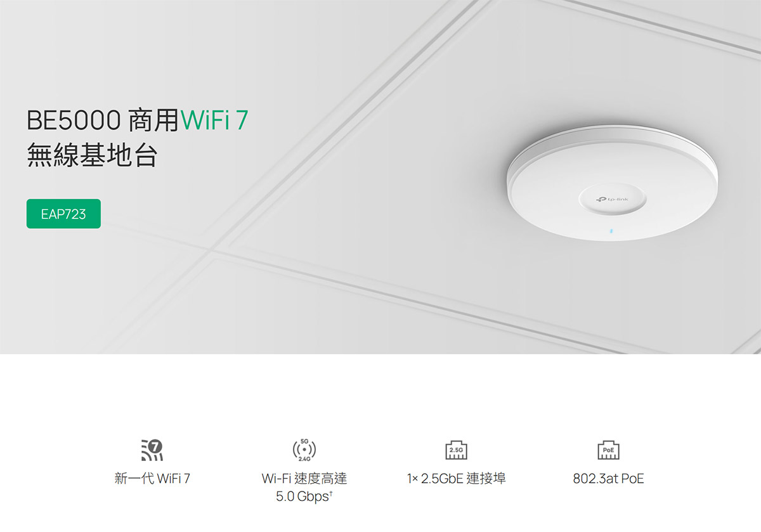This screenshot has height=532, width=761.
Task: Select the 新一代 WiFi 7 feature label
Action: 152,479
